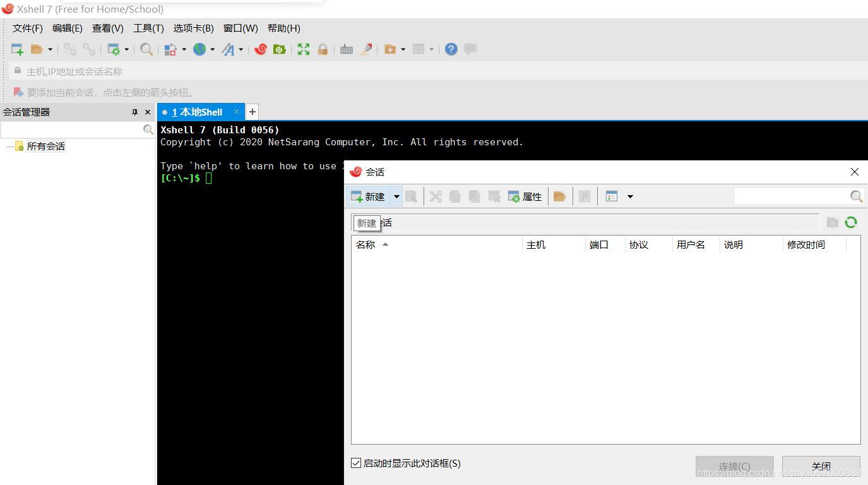The height and width of the screenshot is (485, 868).
Task: Click the folder with plus icon in toolbar
Action: 390,49
